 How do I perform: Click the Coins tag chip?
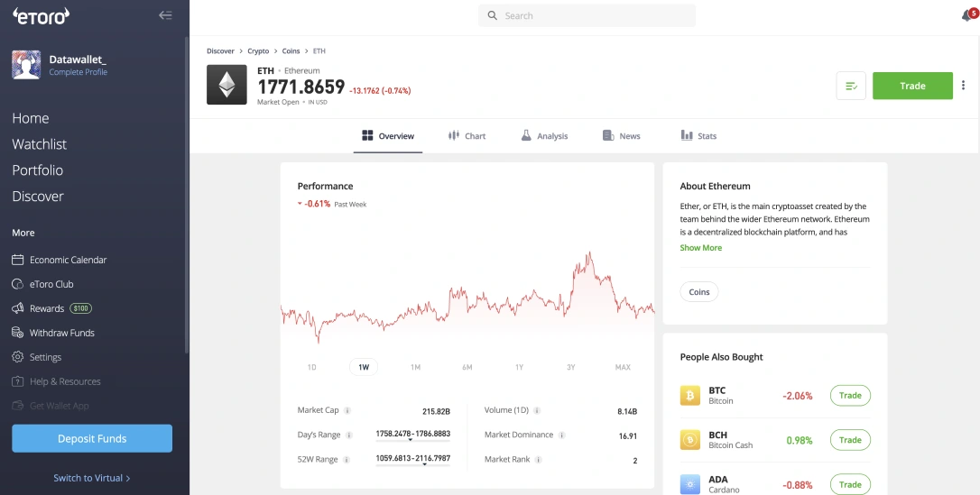tap(699, 291)
